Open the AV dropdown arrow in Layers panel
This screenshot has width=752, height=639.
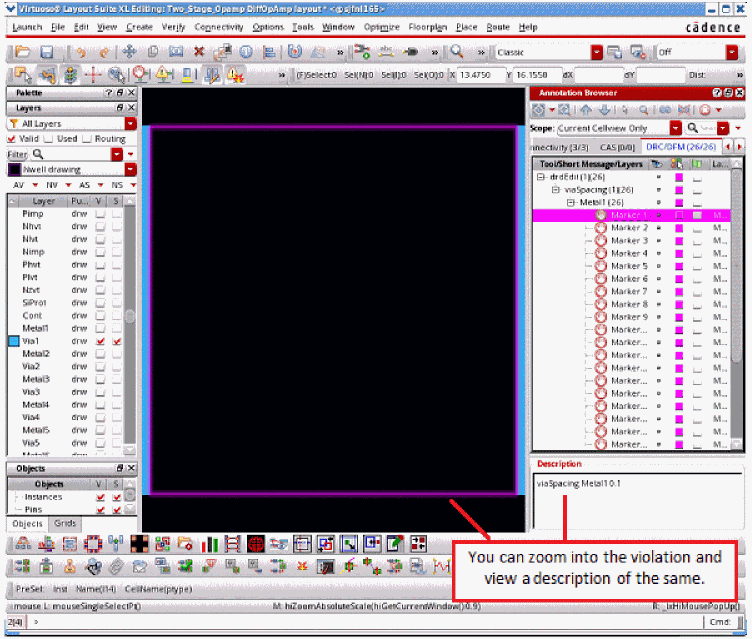(x=35, y=185)
